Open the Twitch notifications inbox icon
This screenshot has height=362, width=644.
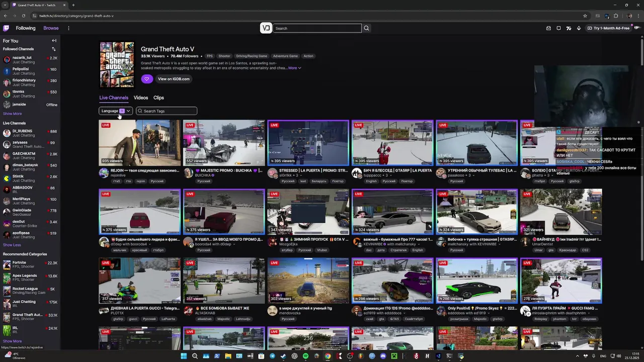548,28
